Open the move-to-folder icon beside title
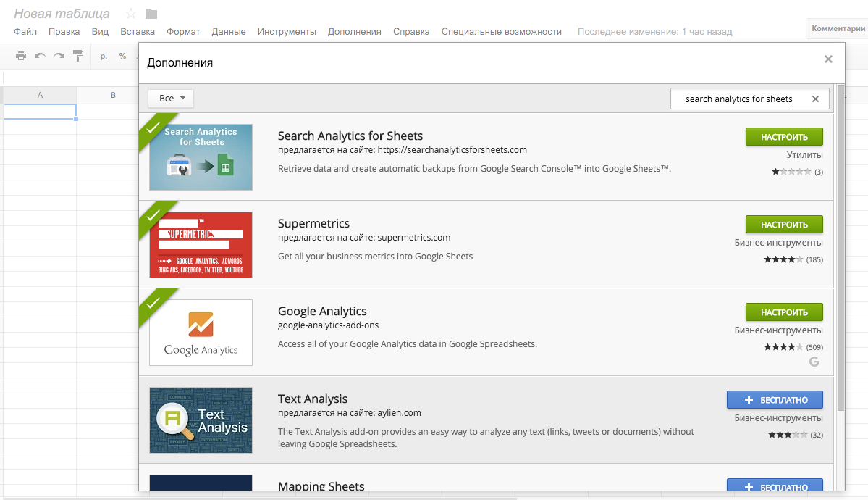The height and width of the screenshot is (500, 868). [151, 13]
